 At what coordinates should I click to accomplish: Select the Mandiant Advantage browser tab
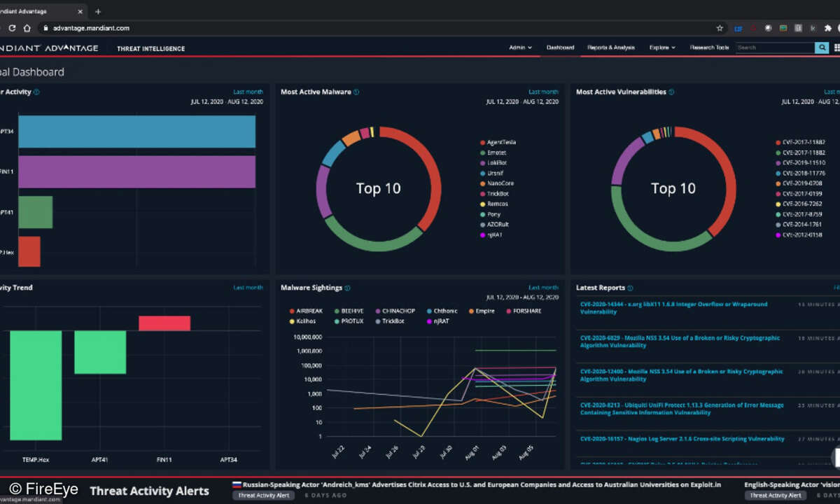tap(42, 12)
